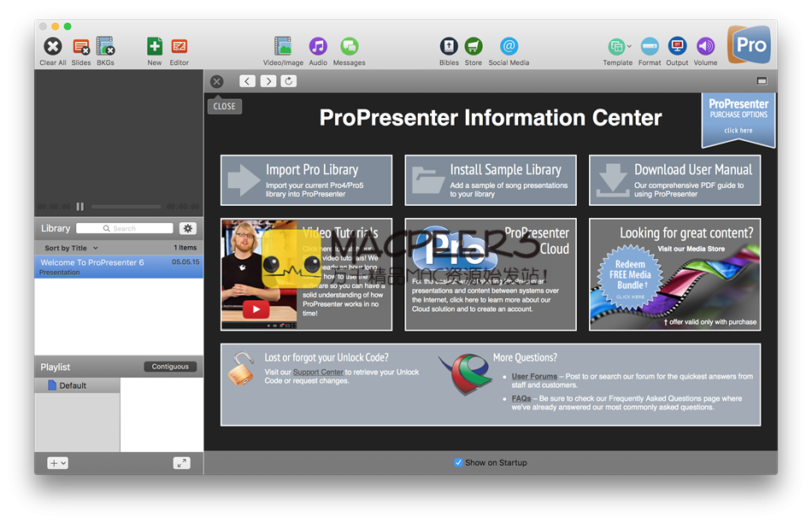Open the Audio bin
The width and height of the screenshot is (812, 523).
(318, 46)
